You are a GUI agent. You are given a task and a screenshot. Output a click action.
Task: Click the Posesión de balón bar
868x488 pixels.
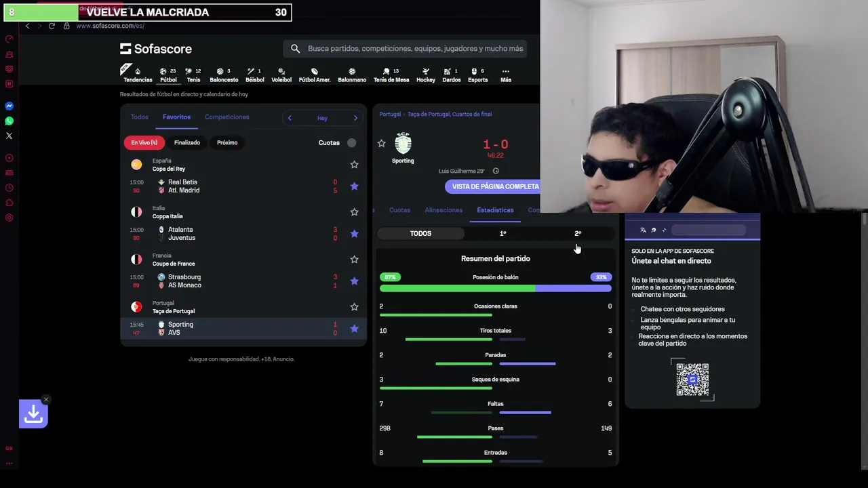click(x=495, y=288)
